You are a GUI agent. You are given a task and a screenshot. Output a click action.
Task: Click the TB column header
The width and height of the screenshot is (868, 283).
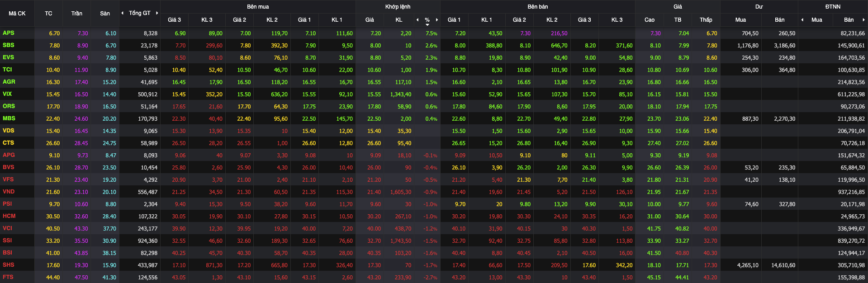[x=678, y=20]
